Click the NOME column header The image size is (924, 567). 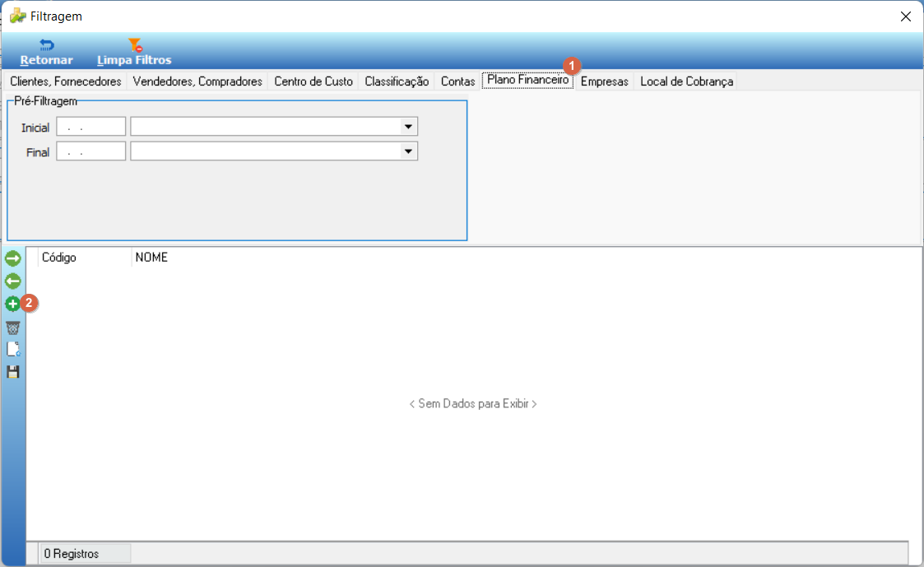(x=151, y=258)
